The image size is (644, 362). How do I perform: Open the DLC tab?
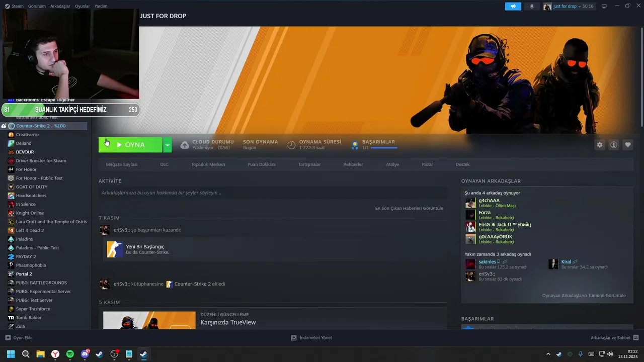point(164,164)
